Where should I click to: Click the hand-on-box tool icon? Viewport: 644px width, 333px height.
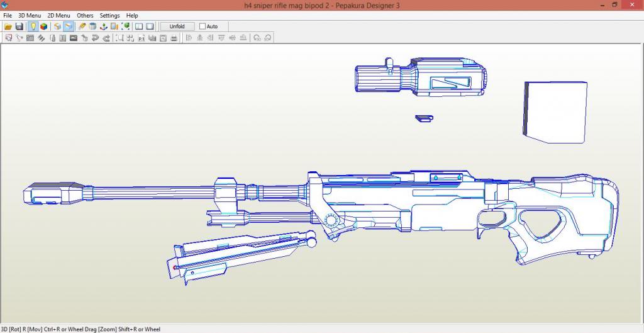(85, 38)
